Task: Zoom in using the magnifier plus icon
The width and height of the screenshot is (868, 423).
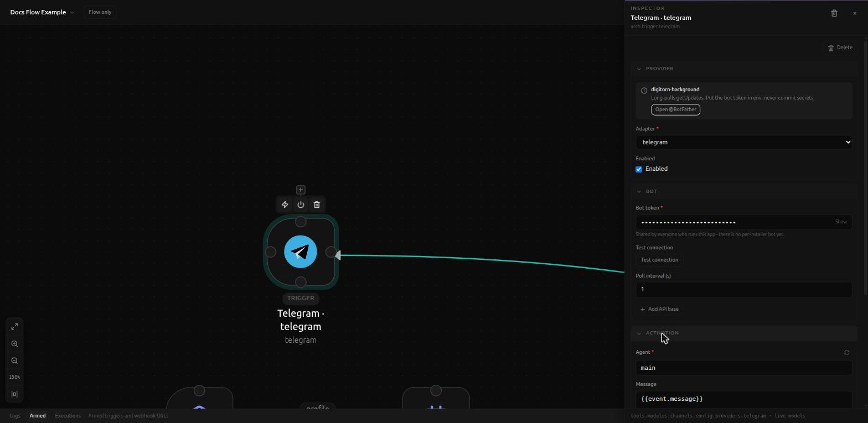Action: (x=14, y=343)
